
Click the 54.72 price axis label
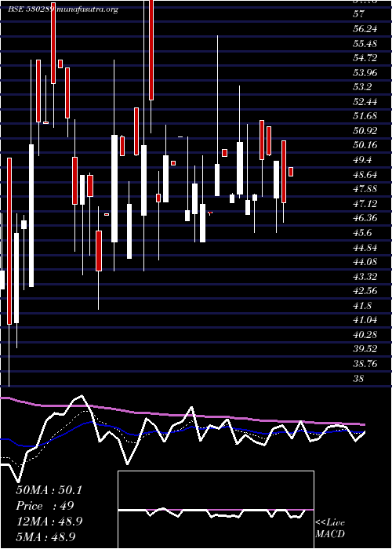point(365,58)
